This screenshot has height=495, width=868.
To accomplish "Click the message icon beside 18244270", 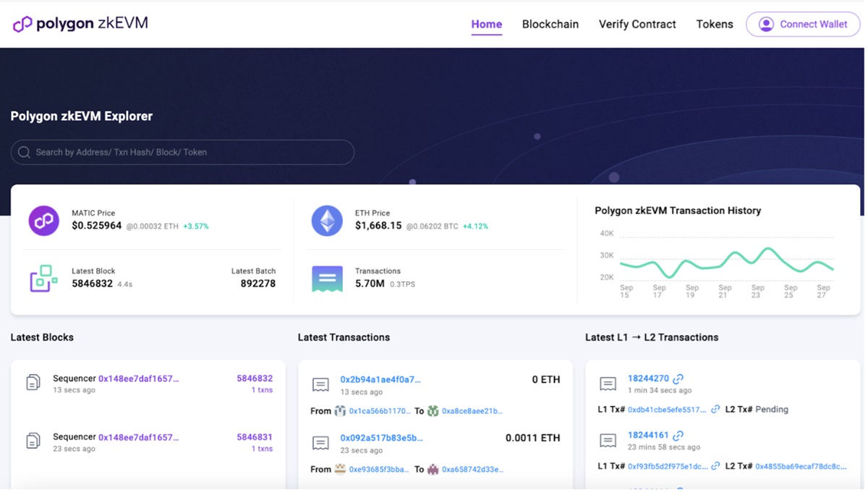I will pos(608,384).
